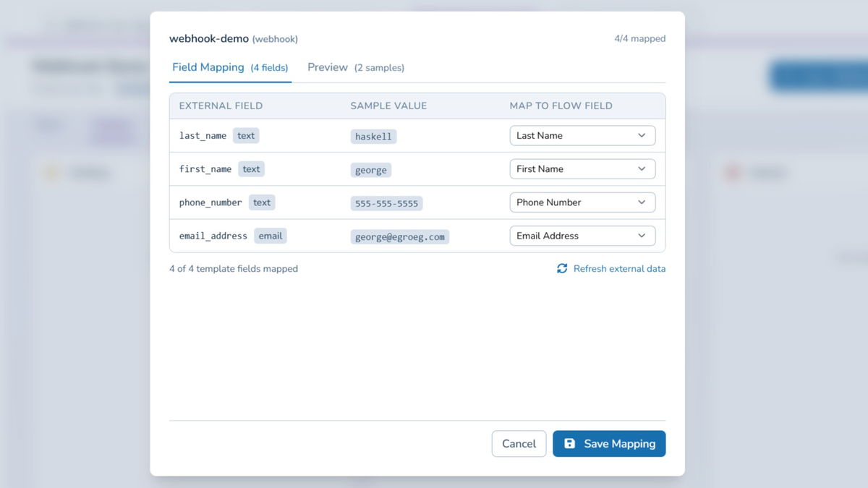Click the text badge next to last_name
This screenshot has height=488, width=868.
tap(246, 135)
